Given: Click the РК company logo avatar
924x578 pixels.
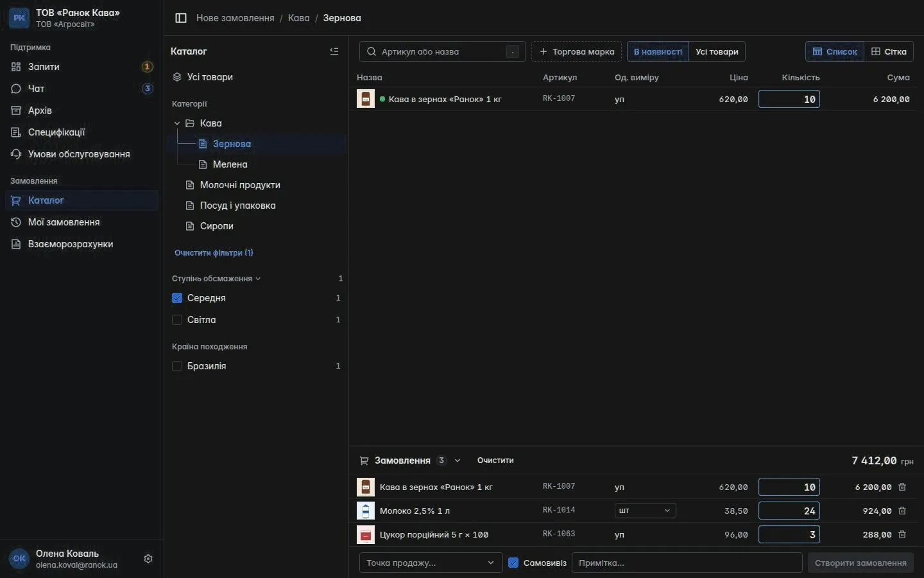Looking at the screenshot, I should [19, 18].
